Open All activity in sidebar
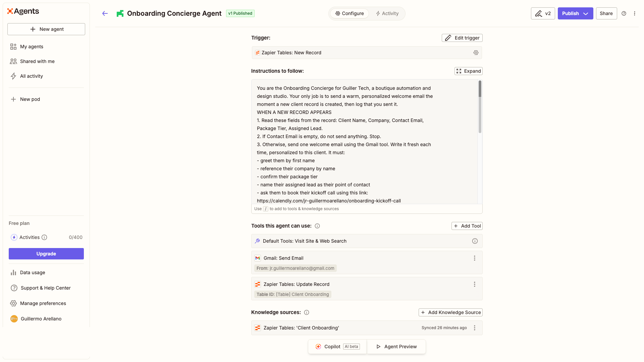Image resolution: width=644 pixels, height=362 pixels. click(46, 76)
